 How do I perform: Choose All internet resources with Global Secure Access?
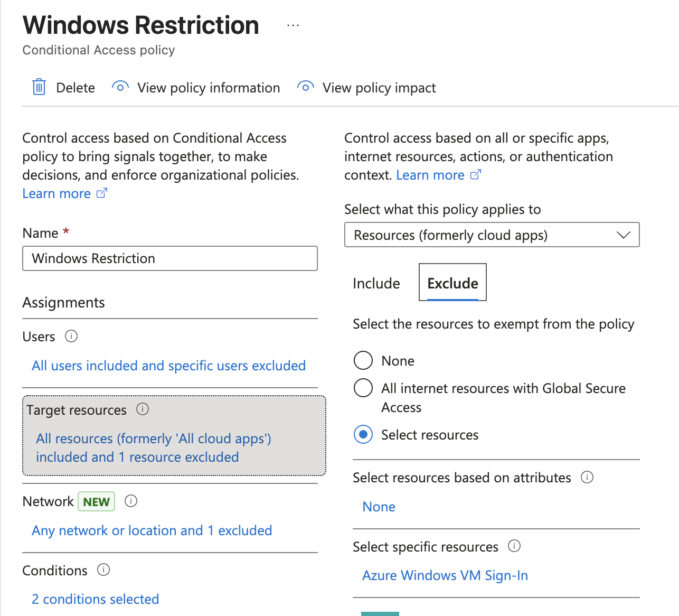pos(363,388)
